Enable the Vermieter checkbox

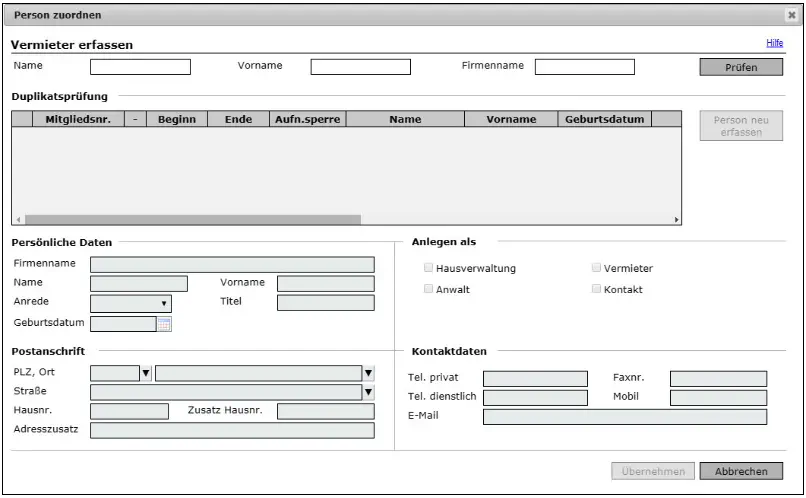coord(597,268)
